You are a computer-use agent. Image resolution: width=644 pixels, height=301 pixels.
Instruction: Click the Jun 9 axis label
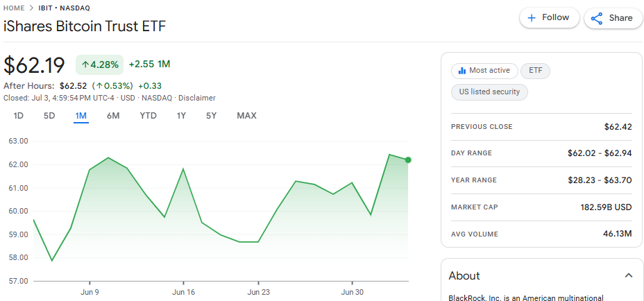click(89, 293)
